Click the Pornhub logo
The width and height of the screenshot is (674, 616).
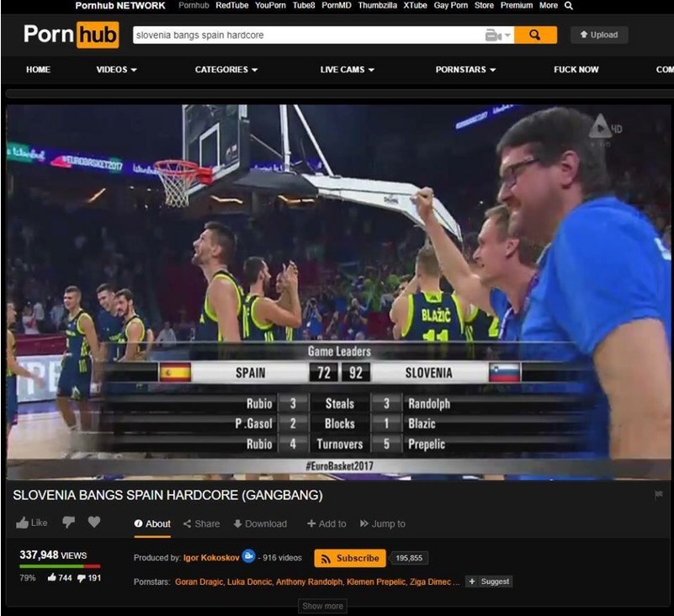tap(72, 35)
